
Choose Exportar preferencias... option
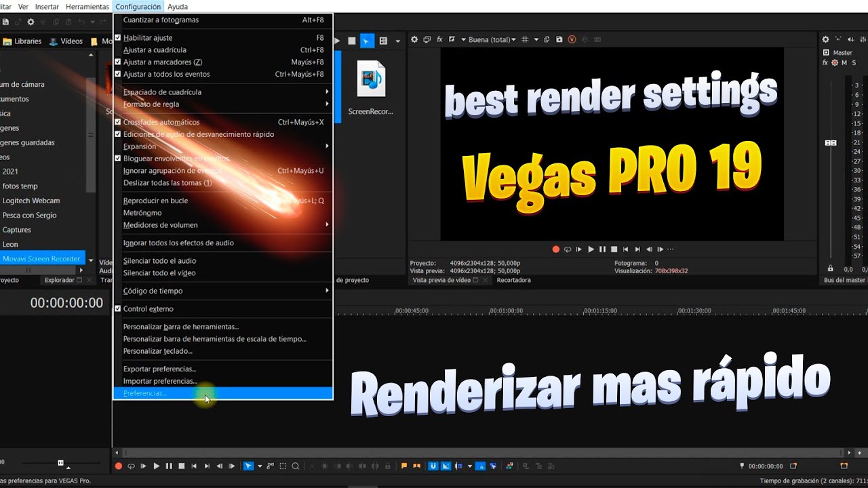(223, 369)
